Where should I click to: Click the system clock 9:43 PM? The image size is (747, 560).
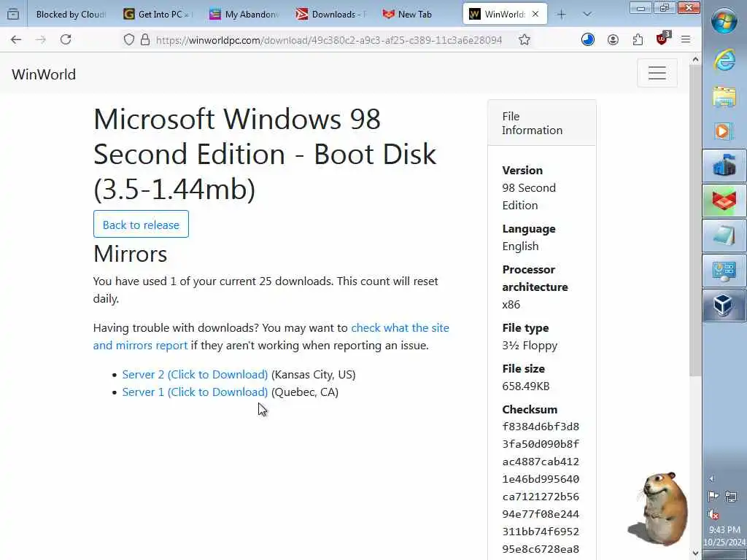[724, 530]
